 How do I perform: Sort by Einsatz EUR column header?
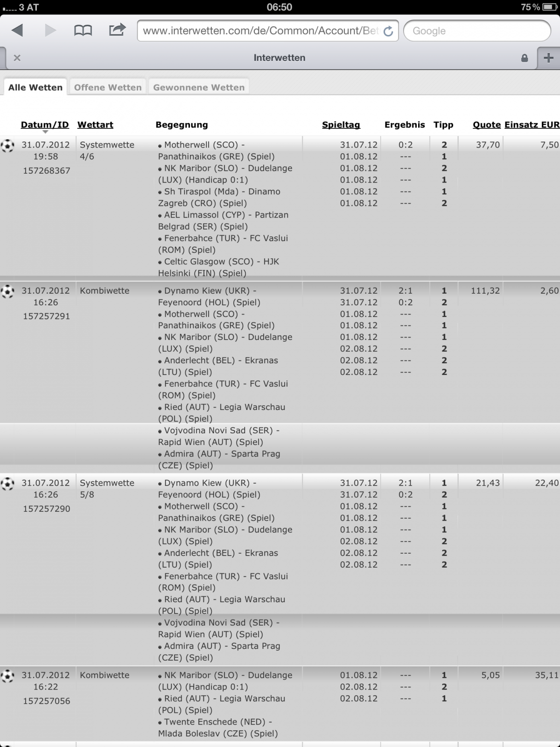[x=532, y=125]
